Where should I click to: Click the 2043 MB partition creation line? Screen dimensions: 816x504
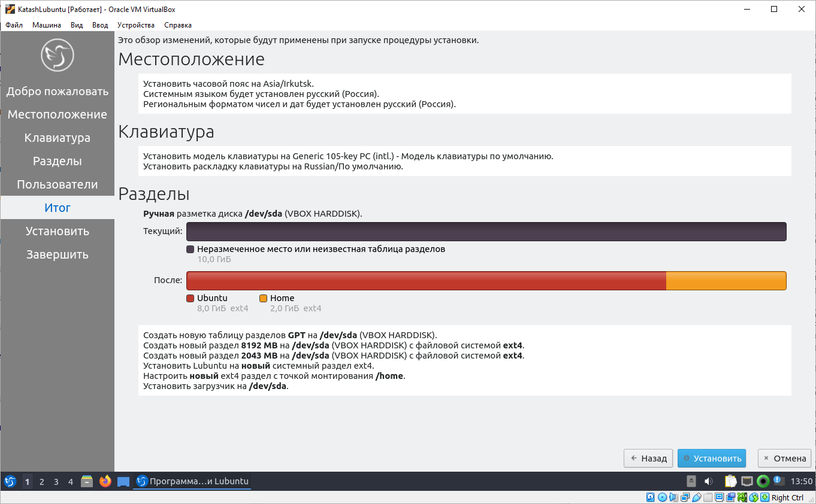(x=334, y=356)
